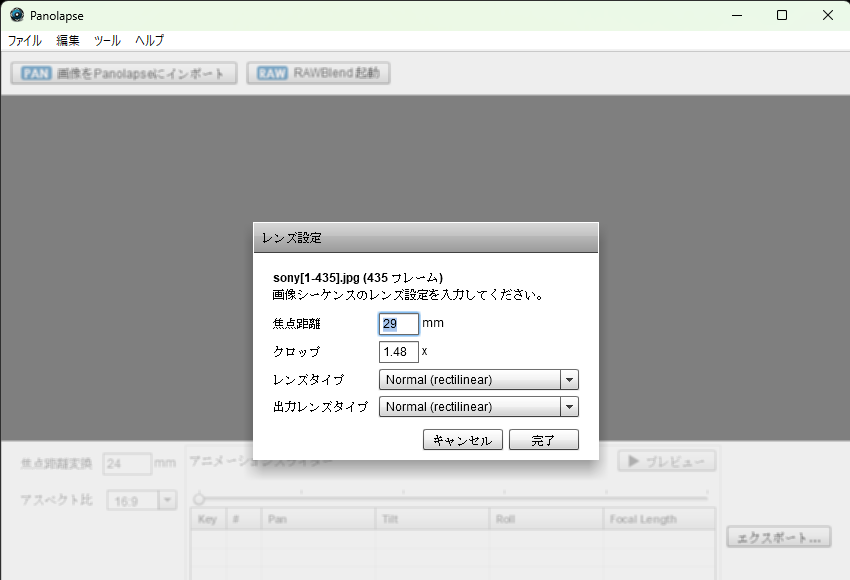Click the エクスポート button
Image resolution: width=850 pixels, height=580 pixels.
[x=779, y=537]
